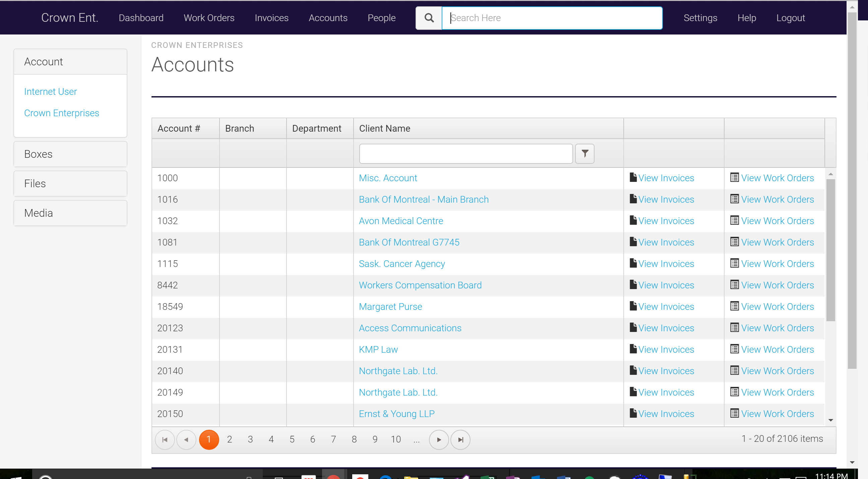The width and height of the screenshot is (868, 479).
Task: Select page 5 in pagination
Action: [292, 439]
